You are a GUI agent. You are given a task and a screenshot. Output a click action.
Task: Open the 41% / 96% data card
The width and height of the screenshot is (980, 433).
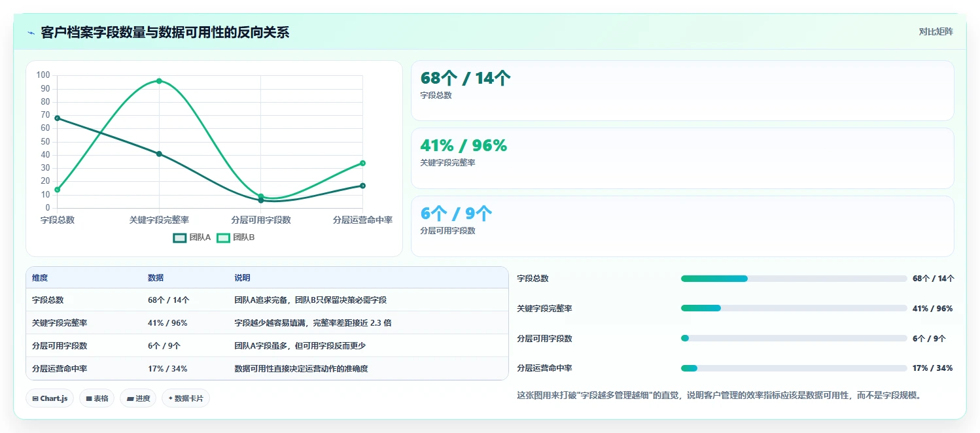pyautogui.click(x=682, y=158)
